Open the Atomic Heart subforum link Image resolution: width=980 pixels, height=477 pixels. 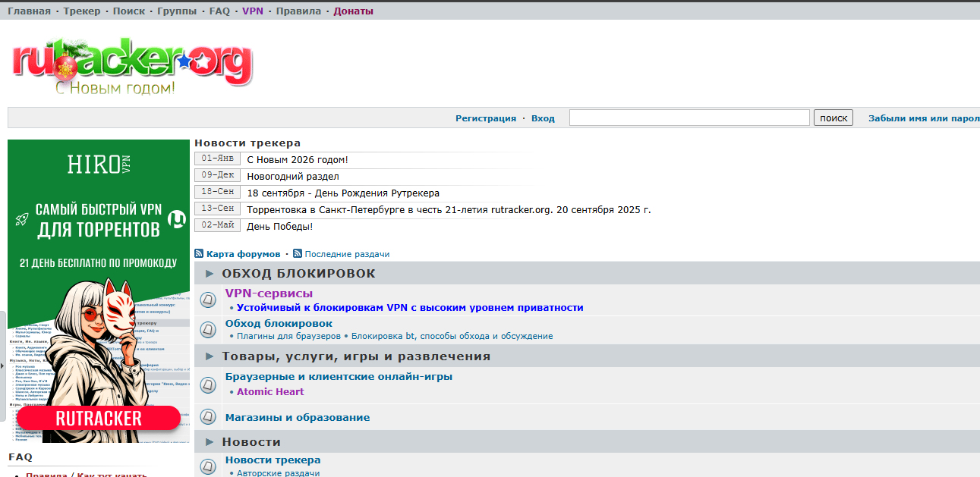270,392
